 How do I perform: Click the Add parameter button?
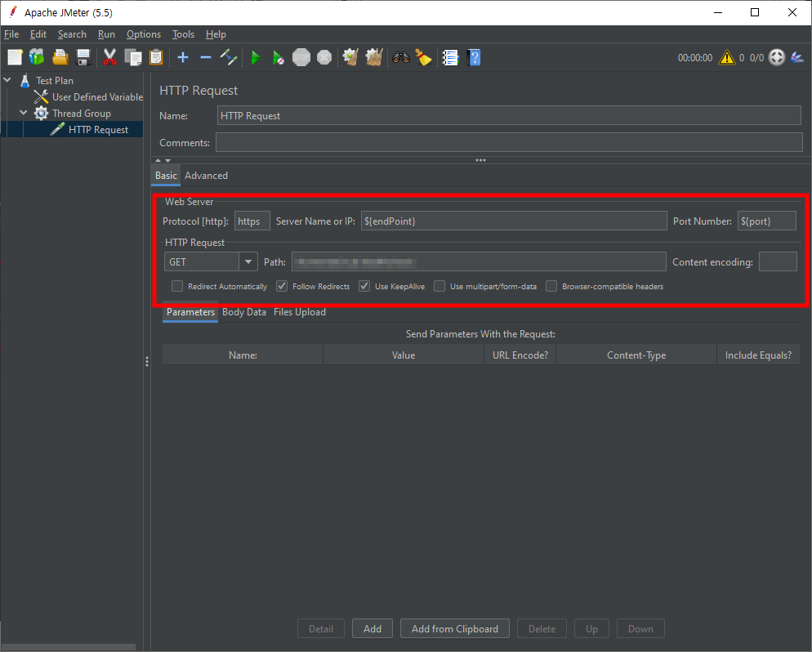[373, 628]
